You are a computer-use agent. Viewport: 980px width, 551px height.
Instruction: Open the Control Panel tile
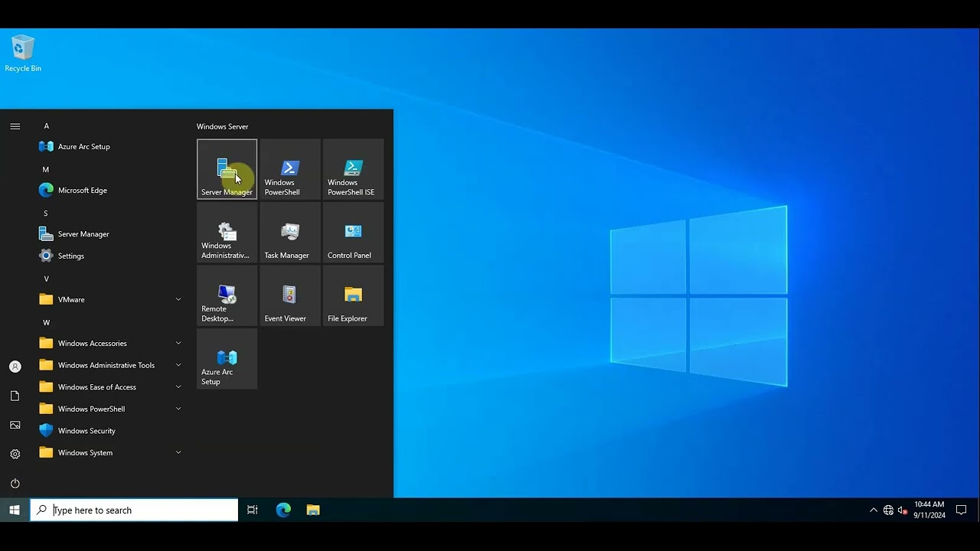tap(353, 233)
